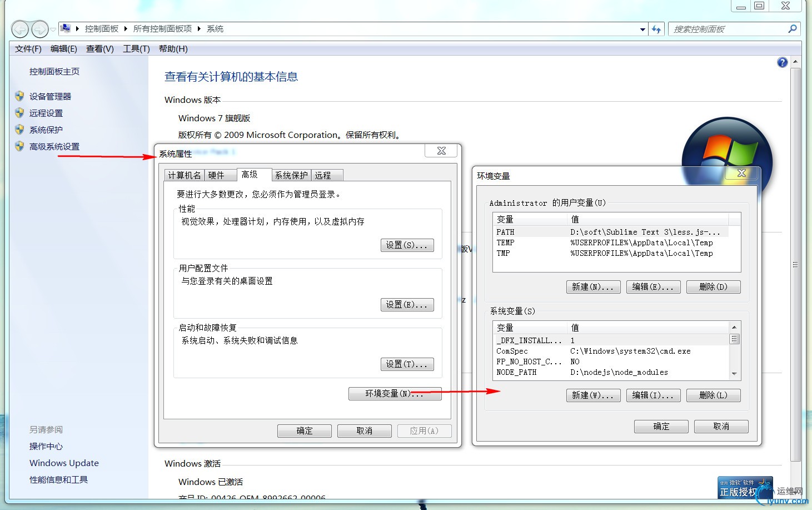Click 设置(S) under 性能
Image resolution: width=812 pixels, height=510 pixels.
click(x=407, y=245)
